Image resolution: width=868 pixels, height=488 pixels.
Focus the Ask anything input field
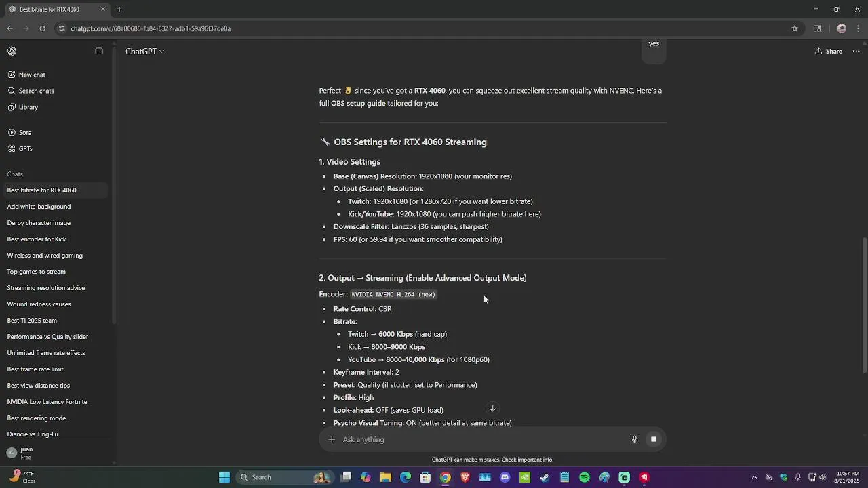pos(481,439)
